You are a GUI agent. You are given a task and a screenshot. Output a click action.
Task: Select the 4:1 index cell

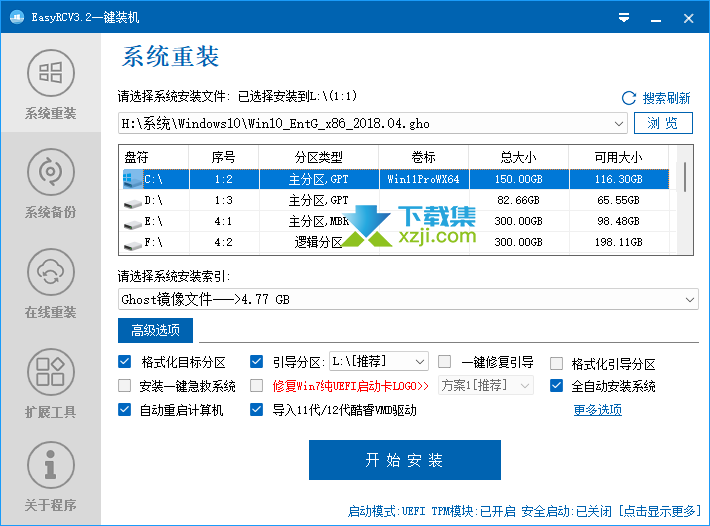224,221
